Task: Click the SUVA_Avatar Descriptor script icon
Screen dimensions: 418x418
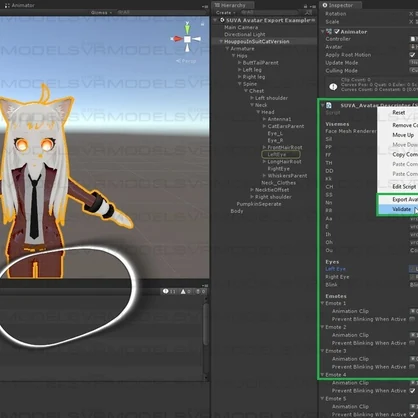Action: pyautogui.click(x=329, y=106)
